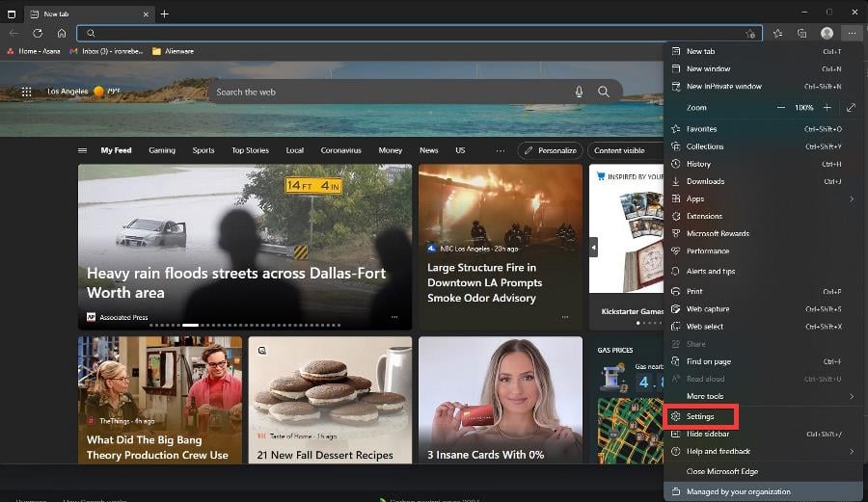Select the My Feed tab
The width and height of the screenshot is (868, 502).
pyautogui.click(x=116, y=150)
